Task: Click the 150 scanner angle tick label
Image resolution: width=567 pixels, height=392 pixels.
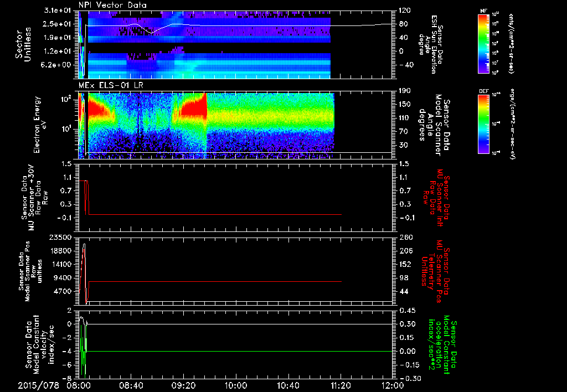Action: [405, 104]
